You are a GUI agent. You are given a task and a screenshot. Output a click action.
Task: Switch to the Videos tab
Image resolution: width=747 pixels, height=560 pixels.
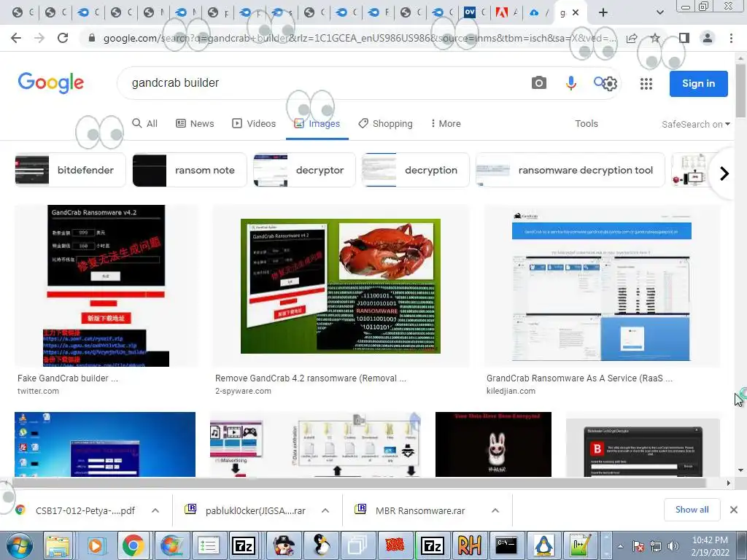tap(254, 123)
